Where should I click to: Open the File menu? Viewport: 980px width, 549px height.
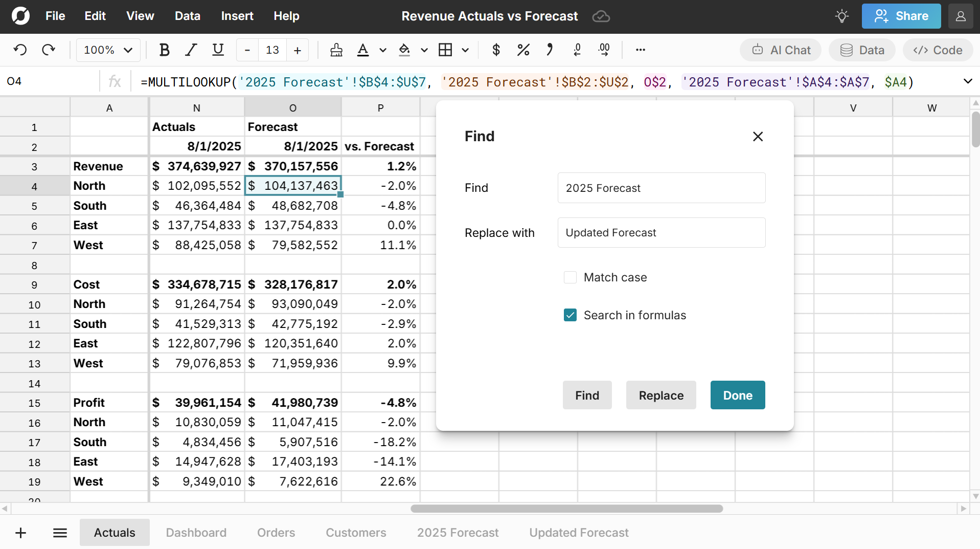[55, 16]
